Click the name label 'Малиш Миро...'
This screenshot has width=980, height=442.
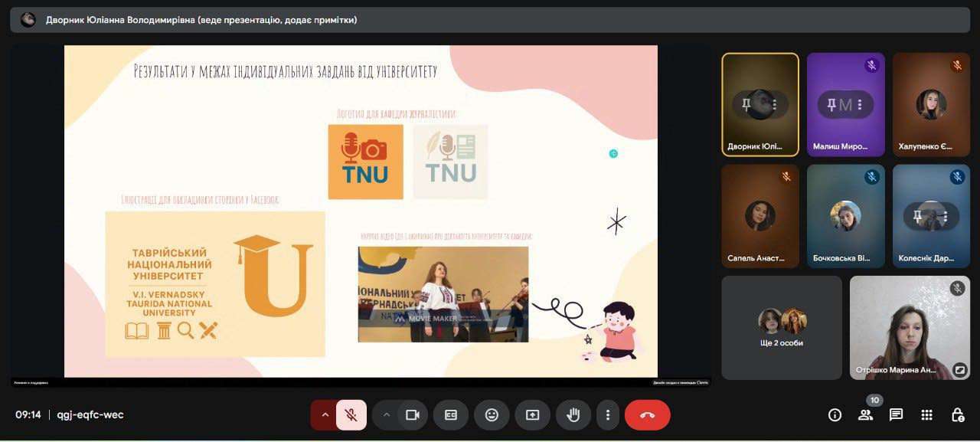pyautogui.click(x=840, y=147)
